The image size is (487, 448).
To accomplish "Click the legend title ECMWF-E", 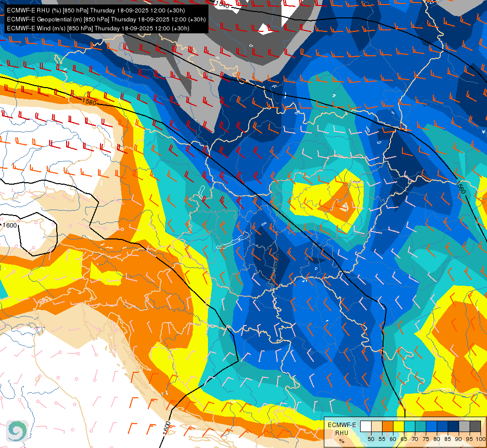I will [x=342, y=425].
